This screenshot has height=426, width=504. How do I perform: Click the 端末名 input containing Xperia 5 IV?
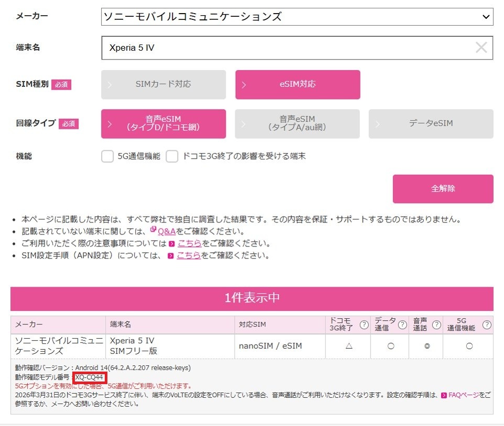pos(283,48)
